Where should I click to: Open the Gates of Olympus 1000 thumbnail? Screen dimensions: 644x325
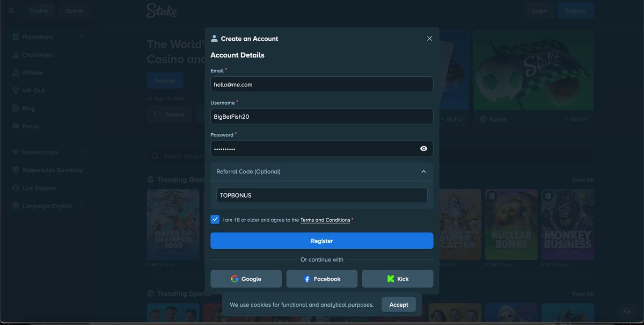tap(173, 225)
